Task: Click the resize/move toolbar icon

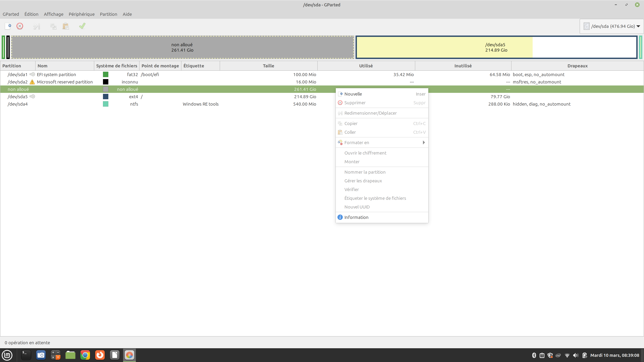Action: tap(37, 26)
